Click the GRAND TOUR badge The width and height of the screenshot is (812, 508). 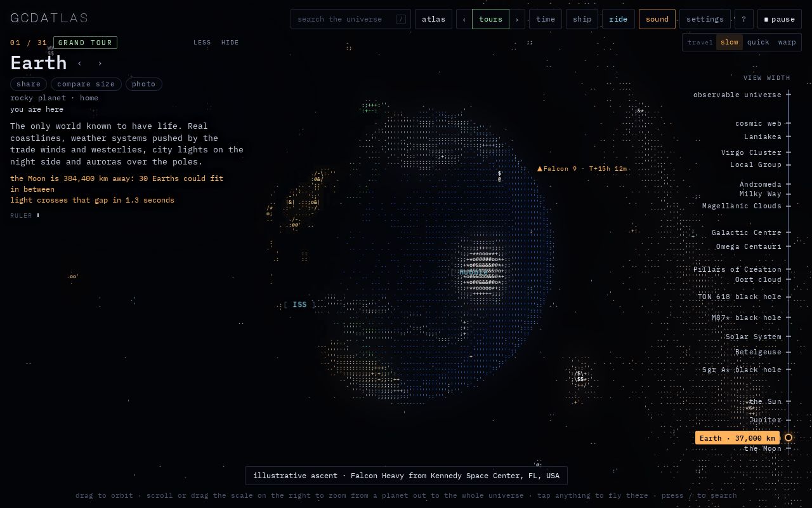click(x=85, y=43)
